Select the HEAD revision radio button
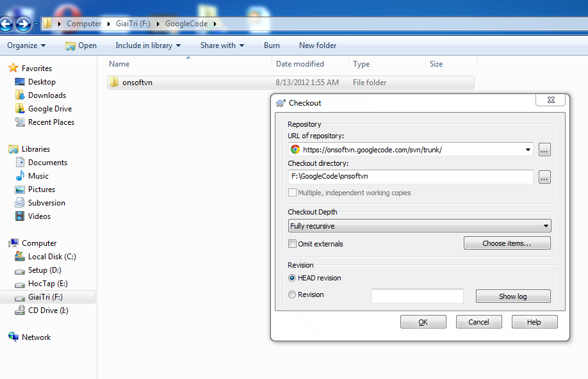Screen dimensions: 588x379 291,278
